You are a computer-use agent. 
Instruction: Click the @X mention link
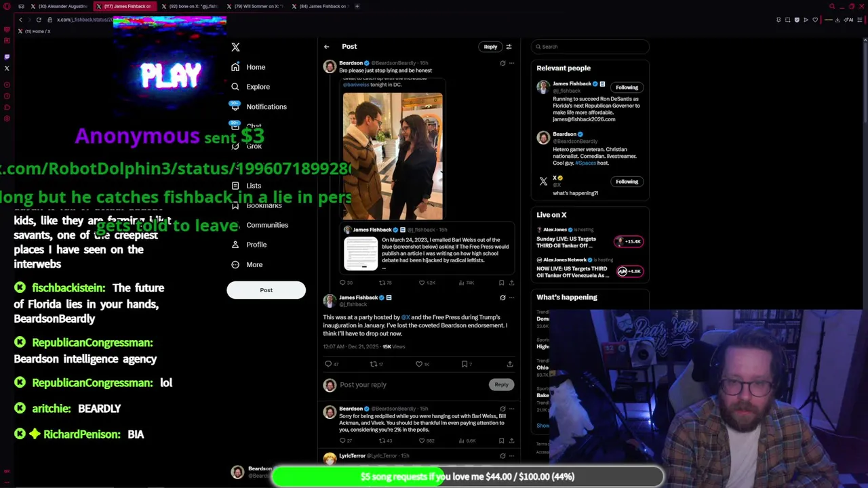pyautogui.click(x=406, y=317)
